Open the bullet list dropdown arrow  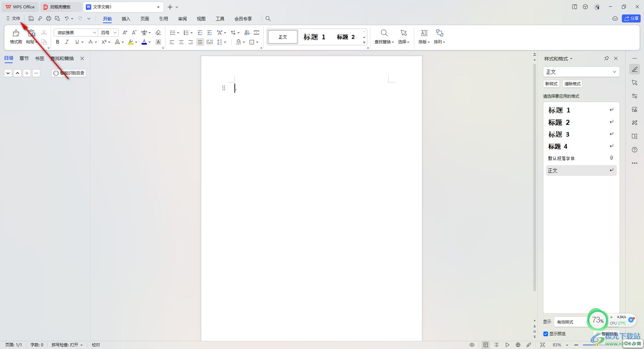click(x=178, y=33)
